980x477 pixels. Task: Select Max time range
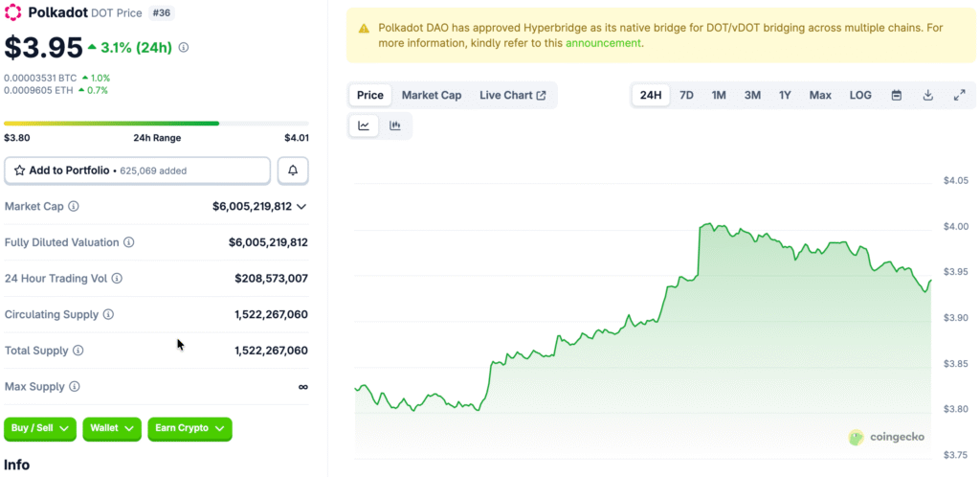coord(820,95)
